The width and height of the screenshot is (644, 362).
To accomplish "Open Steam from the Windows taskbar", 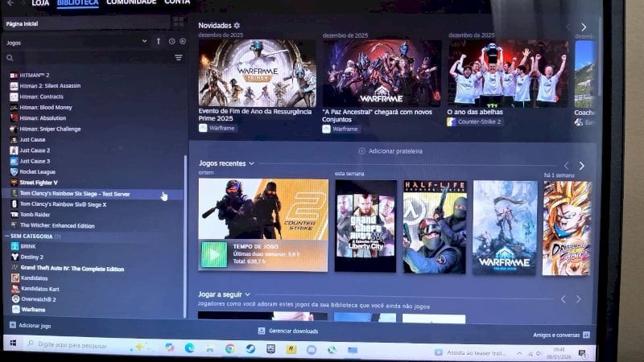I will click(250, 348).
